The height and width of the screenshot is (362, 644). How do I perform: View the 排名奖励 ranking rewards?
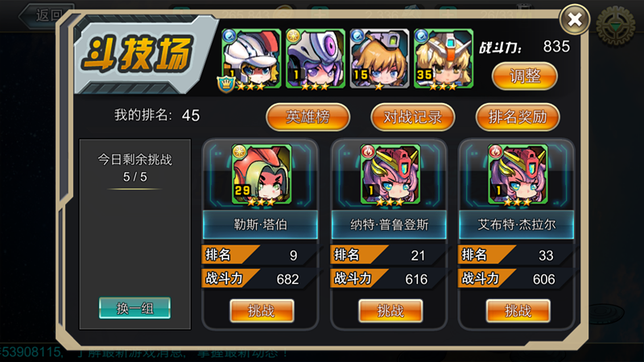(518, 117)
